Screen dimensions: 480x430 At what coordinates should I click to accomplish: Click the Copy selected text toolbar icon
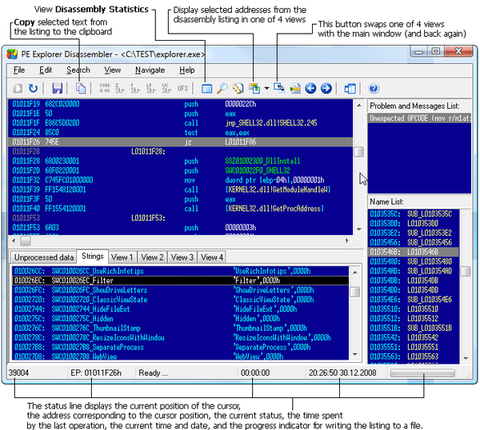(x=81, y=89)
